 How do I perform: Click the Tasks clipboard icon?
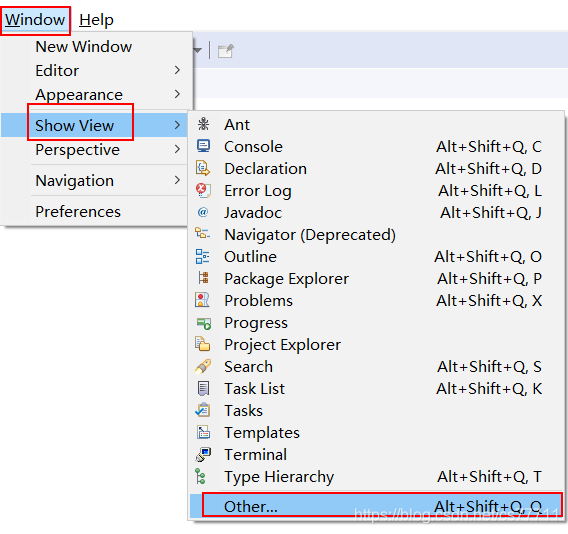point(202,410)
